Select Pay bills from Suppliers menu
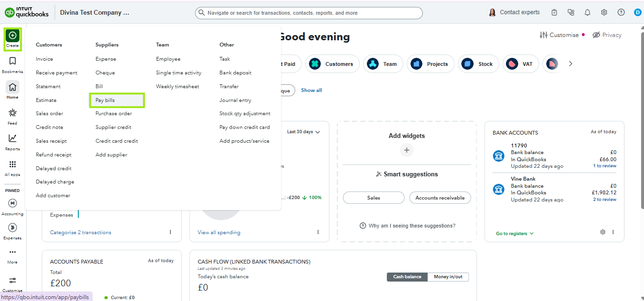This screenshot has width=644, height=301. pyautogui.click(x=105, y=100)
